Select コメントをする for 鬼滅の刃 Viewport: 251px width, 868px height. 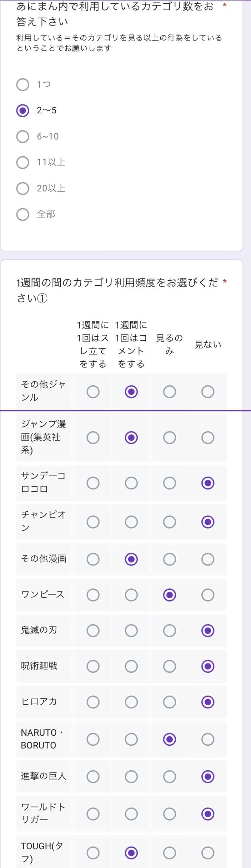[x=131, y=631]
